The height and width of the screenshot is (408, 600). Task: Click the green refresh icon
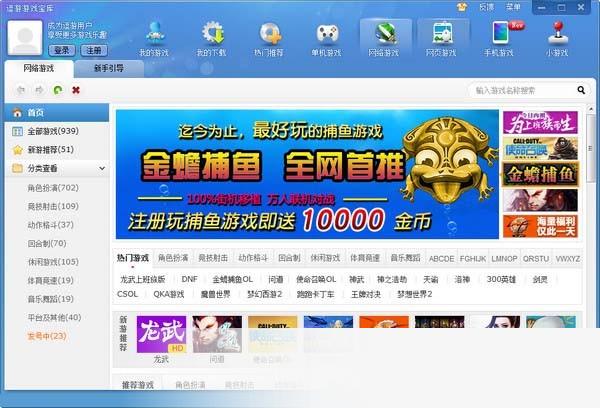coord(58,90)
